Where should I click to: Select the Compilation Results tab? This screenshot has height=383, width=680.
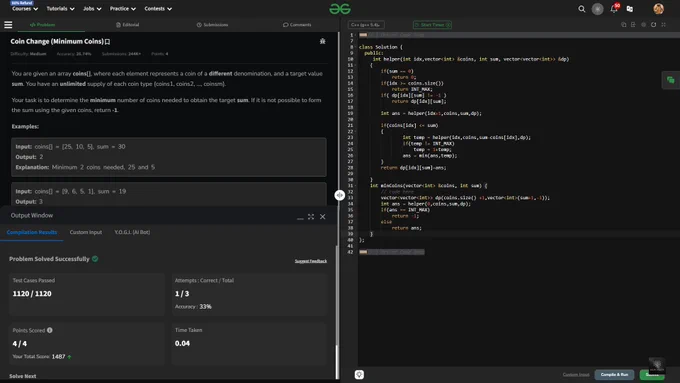[x=32, y=232]
